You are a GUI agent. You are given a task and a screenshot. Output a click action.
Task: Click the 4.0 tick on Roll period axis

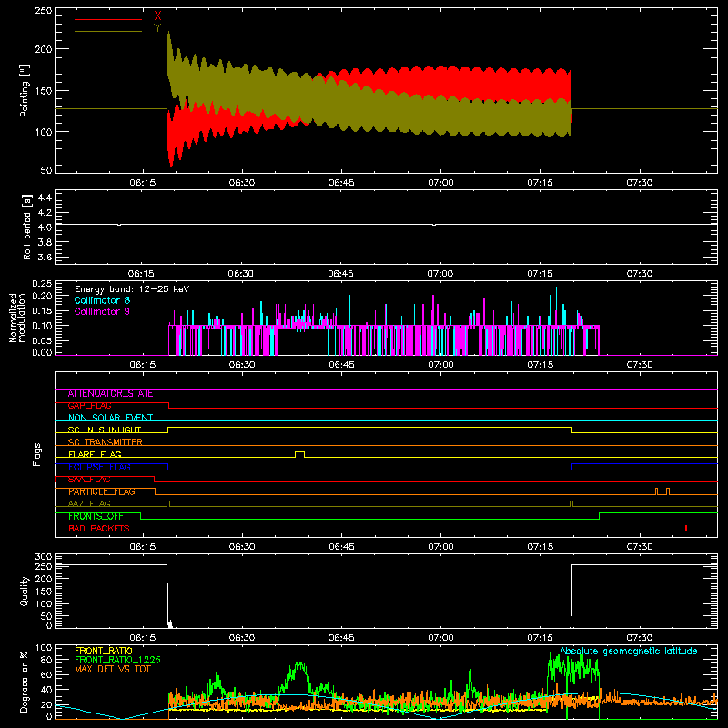(x=45, y=227)
